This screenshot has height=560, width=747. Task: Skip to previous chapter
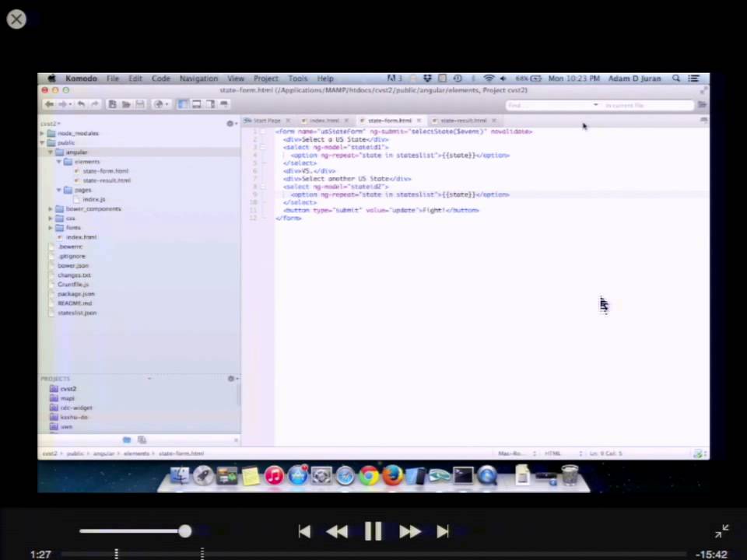[304, 531]
